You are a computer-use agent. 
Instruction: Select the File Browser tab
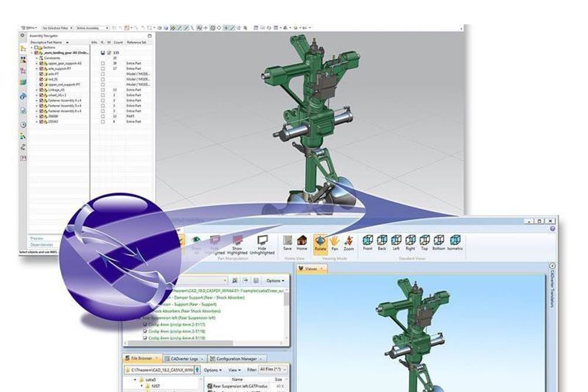pos(142,358)
